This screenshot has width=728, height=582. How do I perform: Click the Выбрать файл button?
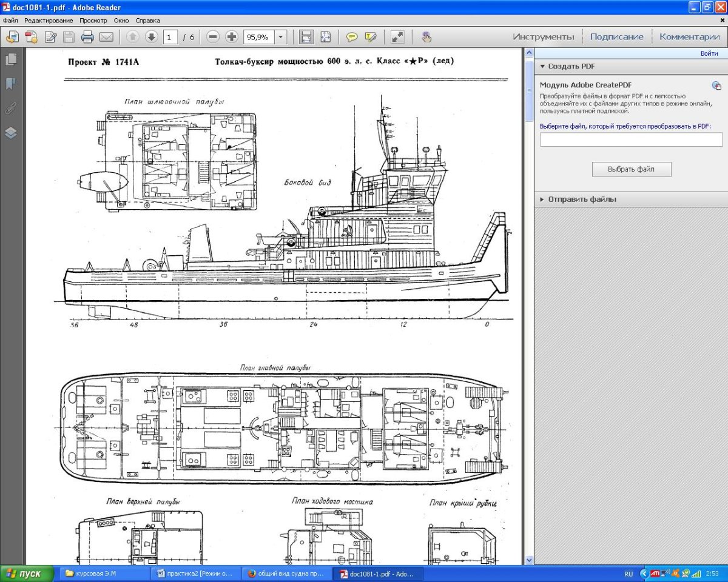631,169
